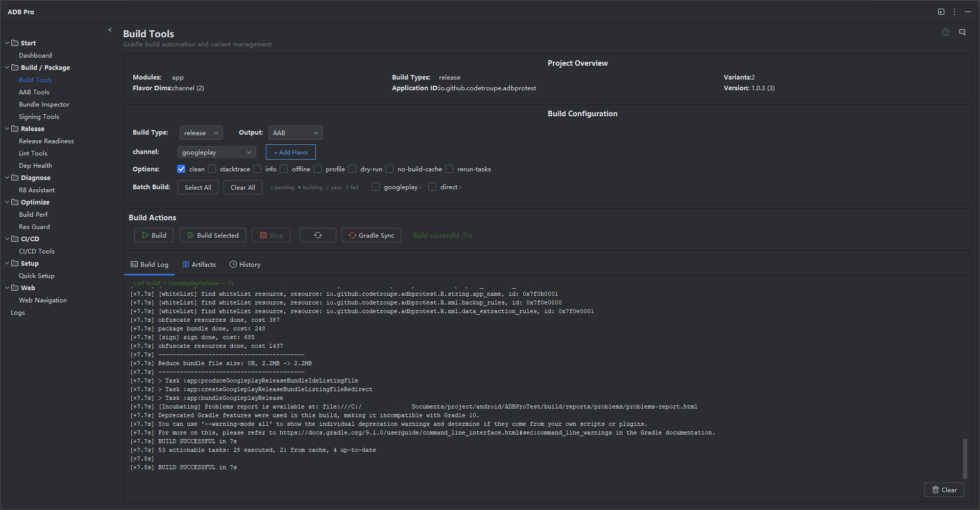Open R8 Assistant in sidebar
Viewport: 980px width, 510px height.
pyautogui.click(x=37, y=190)
